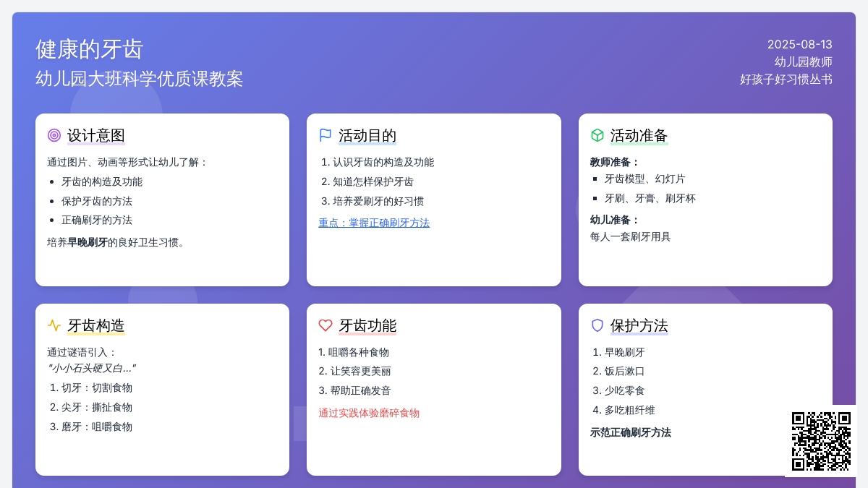
Task: Click the line 让笑容更美丽
Action: pyautogui.click(x=354, y=371)
